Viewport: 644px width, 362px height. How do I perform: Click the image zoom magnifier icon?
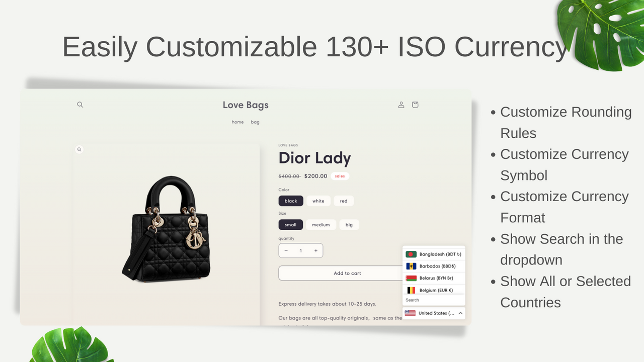79,149
